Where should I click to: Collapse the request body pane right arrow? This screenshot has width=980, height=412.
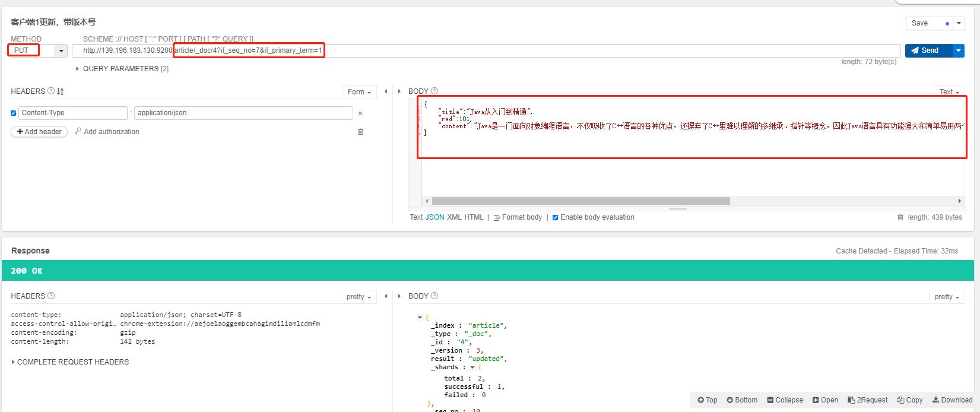coord(399,91)
